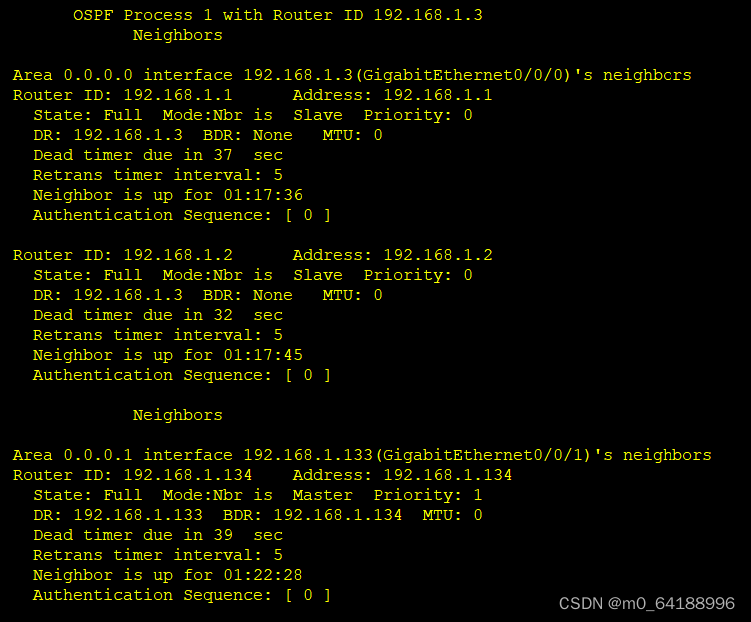Screen dimensions: 751x622
Task: Click the Address: 192.168.1.2 value
Action: 392,255
